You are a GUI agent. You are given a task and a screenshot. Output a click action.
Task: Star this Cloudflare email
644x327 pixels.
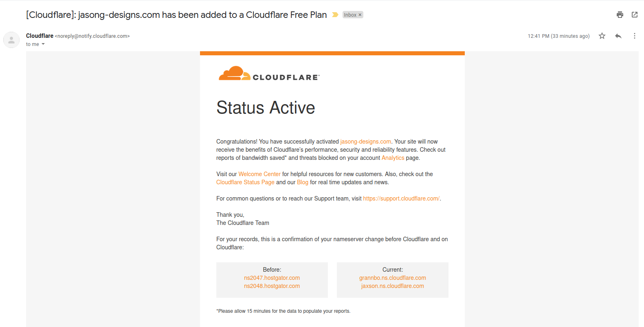[602, 36]
